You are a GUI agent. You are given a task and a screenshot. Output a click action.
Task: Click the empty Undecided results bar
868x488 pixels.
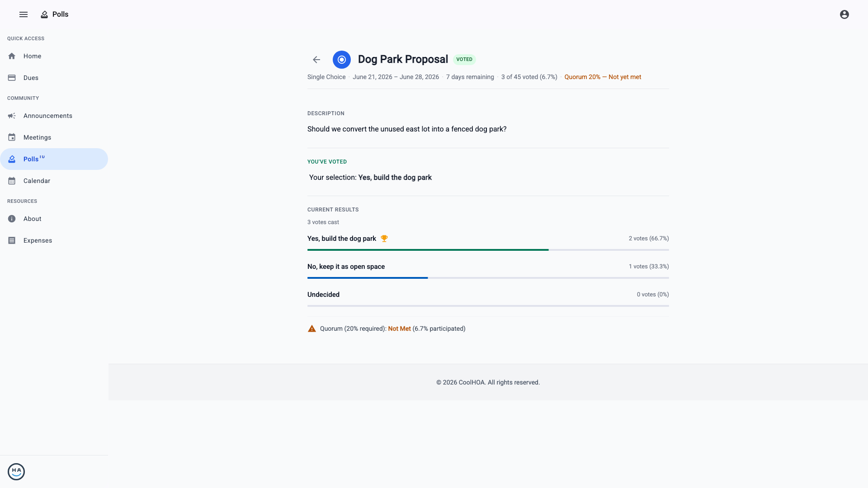[x=488, y=306]
